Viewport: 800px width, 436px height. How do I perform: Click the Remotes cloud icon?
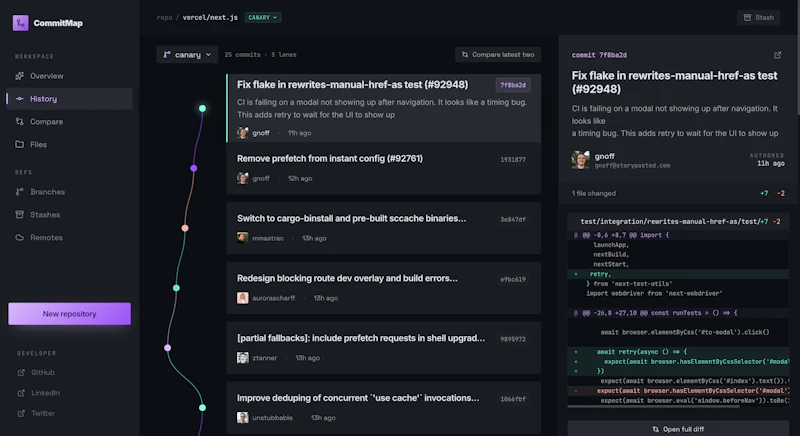[19, 238]
